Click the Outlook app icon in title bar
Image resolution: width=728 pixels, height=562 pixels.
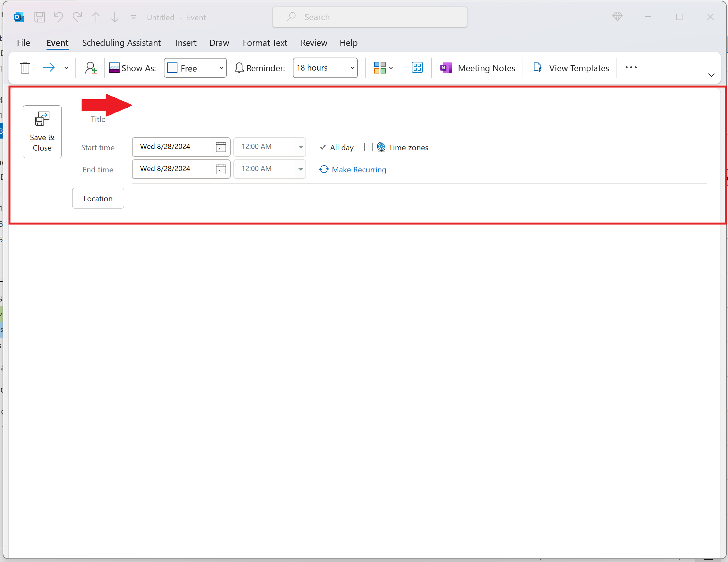19,17
